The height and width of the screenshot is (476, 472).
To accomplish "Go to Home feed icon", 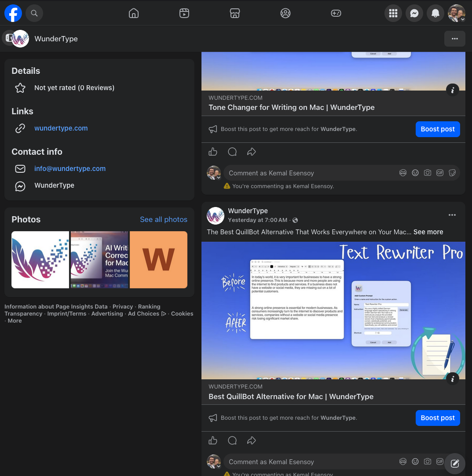I will 134,13.
